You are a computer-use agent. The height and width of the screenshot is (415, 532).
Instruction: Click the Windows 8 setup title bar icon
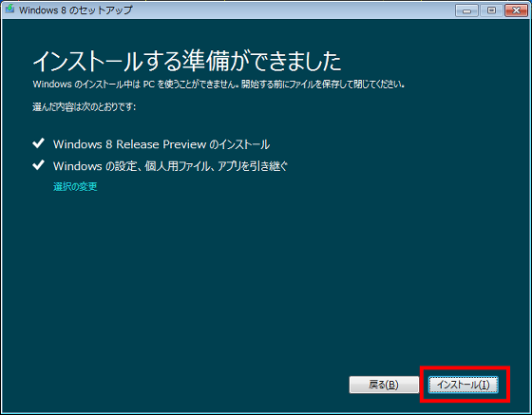tap(9, 9)
